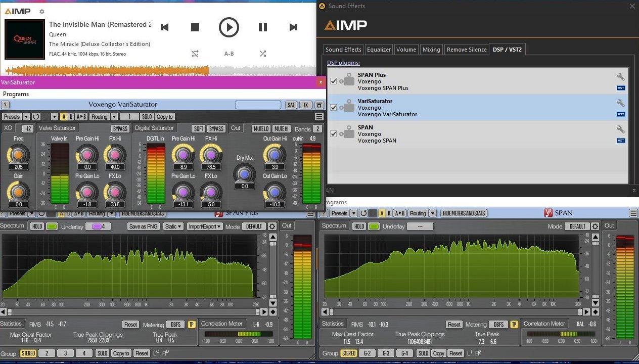Open SPAN Presets dropdown arrow
639x364 pixels.
pos(354,213)
